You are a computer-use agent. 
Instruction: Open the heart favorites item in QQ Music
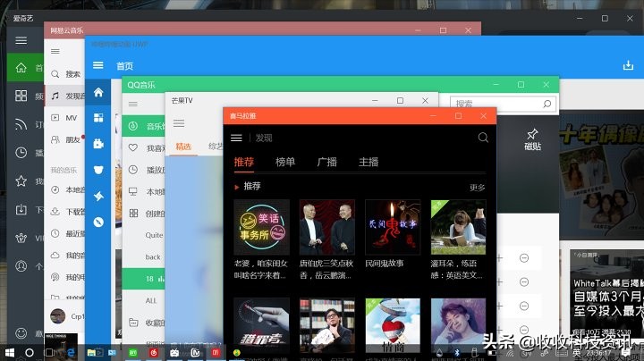[143, 148]
